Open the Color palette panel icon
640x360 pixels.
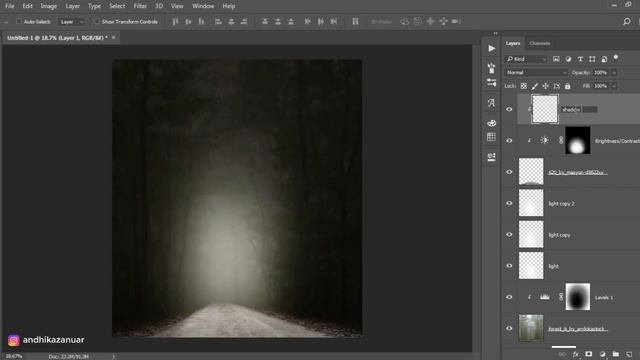(x=491, y=123)
